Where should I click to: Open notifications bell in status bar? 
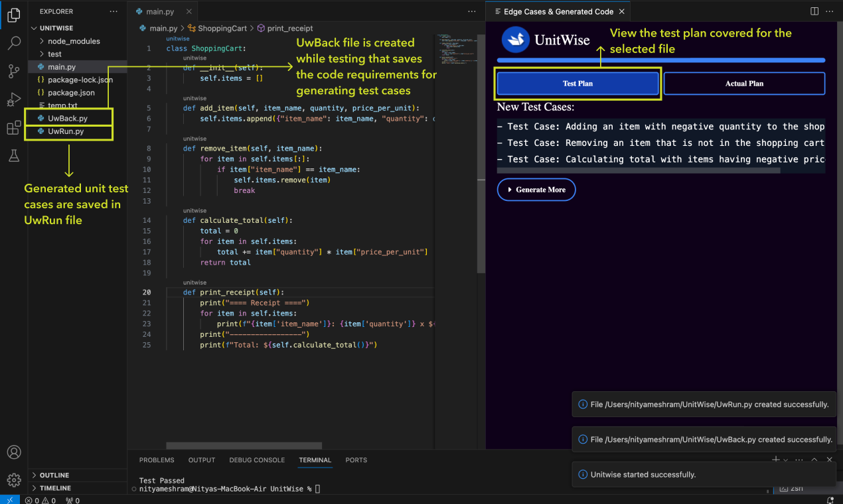pos(830,500)
